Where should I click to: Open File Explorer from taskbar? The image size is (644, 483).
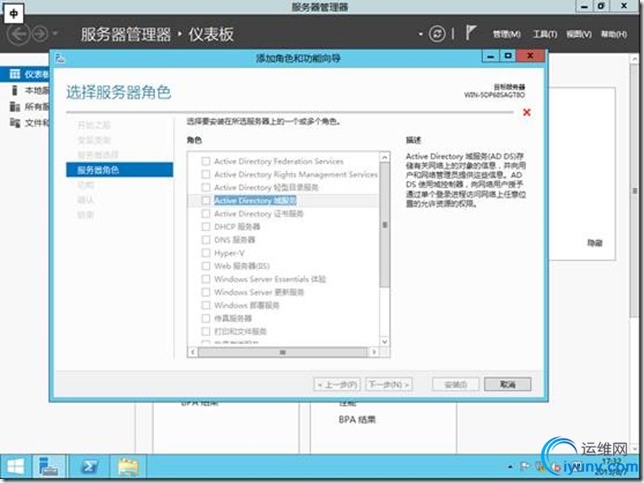pyautogui.click(x=128, y=467)
